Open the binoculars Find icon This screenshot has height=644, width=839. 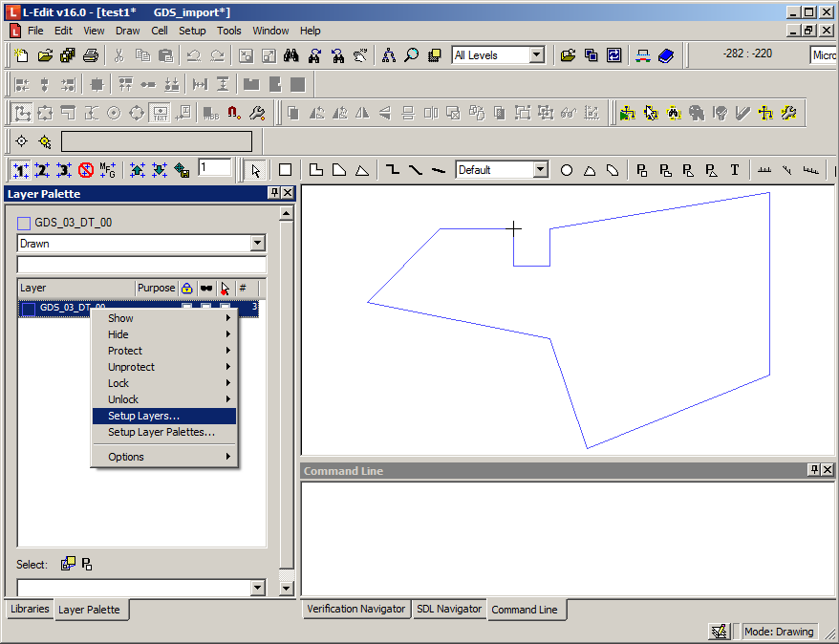tap(292, 55)
